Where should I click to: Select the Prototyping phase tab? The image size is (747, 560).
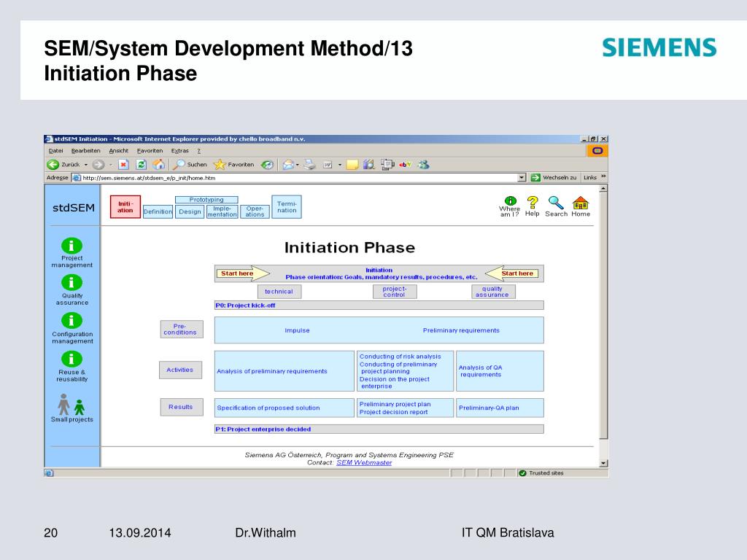tap(206, 200)
